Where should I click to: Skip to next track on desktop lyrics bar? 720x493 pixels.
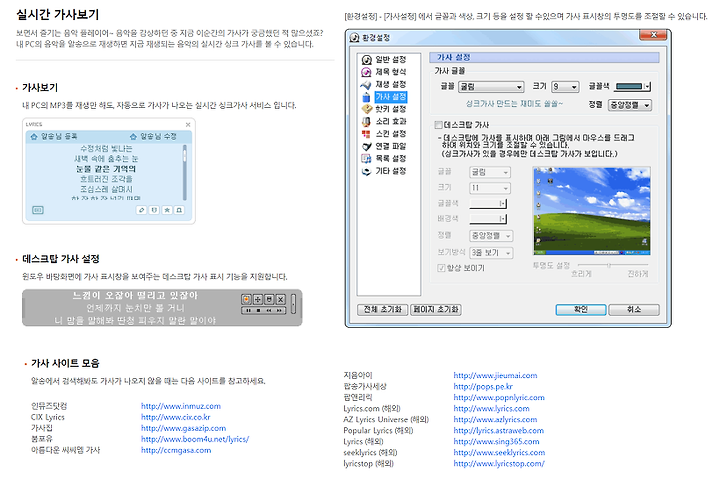(x=279, y=311)
